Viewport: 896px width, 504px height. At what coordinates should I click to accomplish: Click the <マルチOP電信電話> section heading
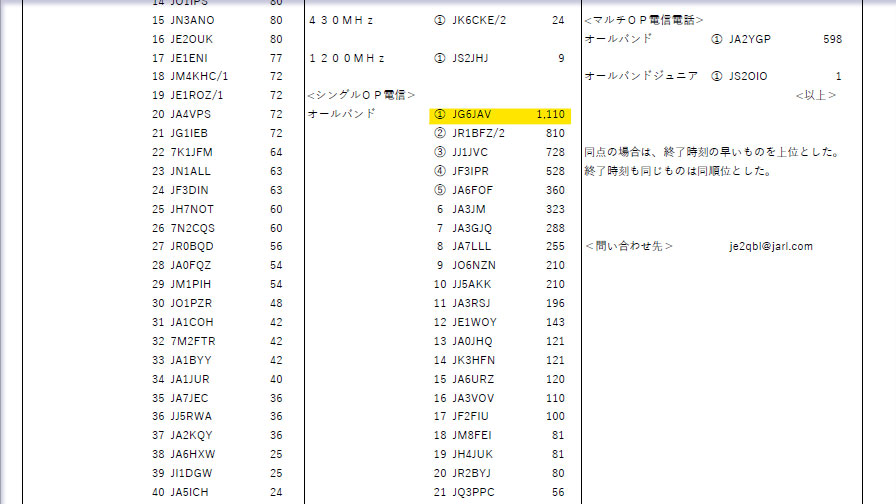(643, 20)
